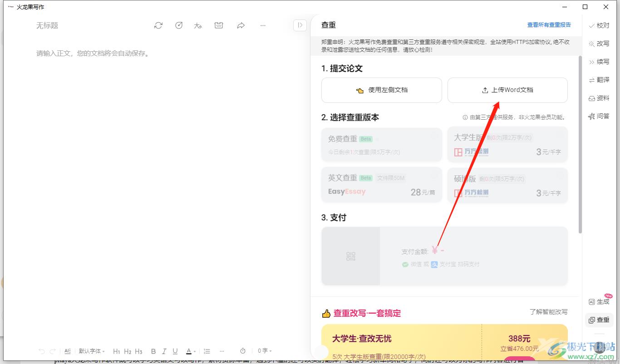The image size is (620, 364).
Task: Apply H2 heading style
Action: [x=128, y=351]
